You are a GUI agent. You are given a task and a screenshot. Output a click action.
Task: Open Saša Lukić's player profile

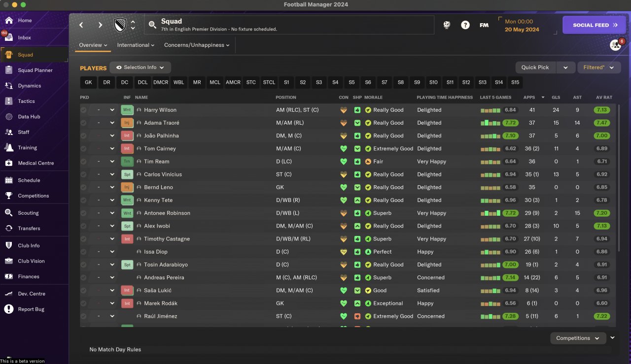coord(158,291)
